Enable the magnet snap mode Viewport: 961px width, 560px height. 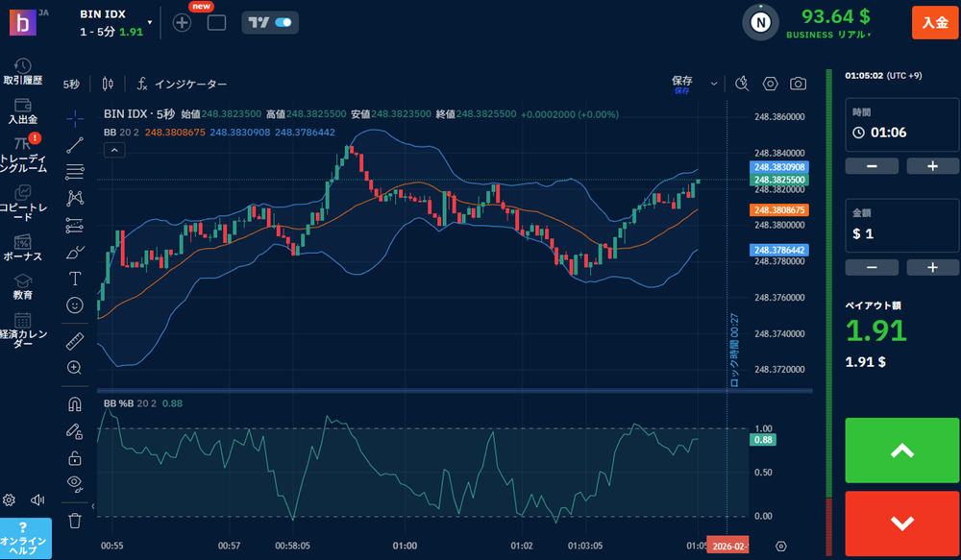[75, 403]
